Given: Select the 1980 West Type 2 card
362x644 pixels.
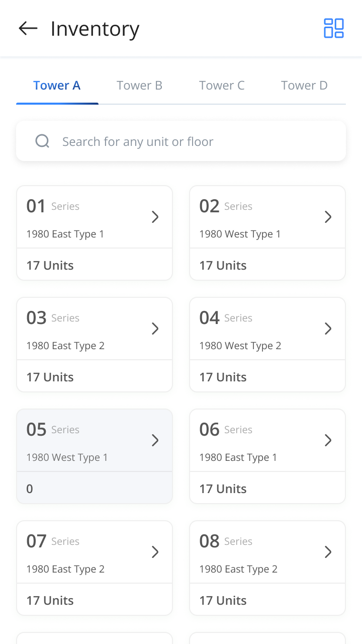Looking at the screenshot, I should (267, 345).
